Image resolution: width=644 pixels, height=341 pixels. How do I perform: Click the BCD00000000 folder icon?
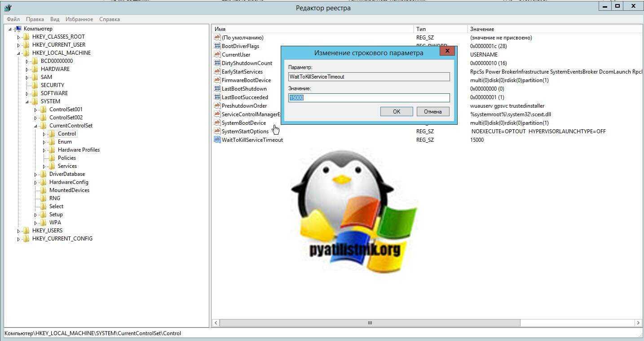click(x=35, y=61)
